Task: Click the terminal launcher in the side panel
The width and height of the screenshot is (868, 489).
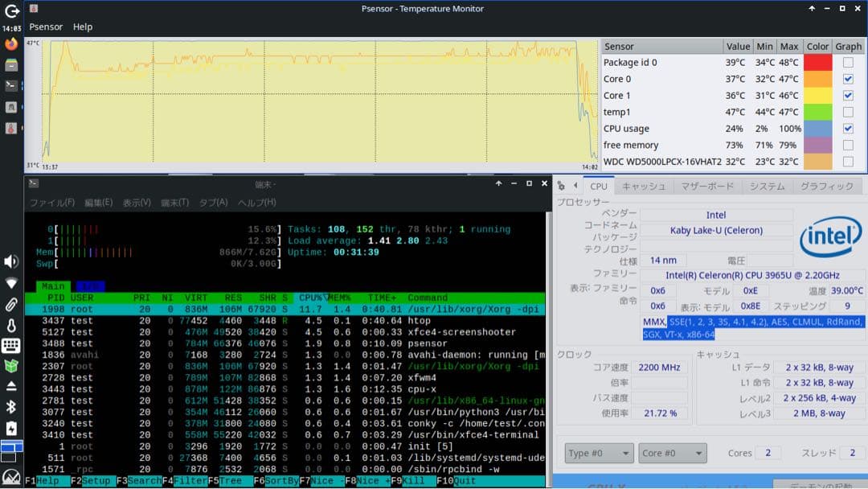Action: pos(11,85)
